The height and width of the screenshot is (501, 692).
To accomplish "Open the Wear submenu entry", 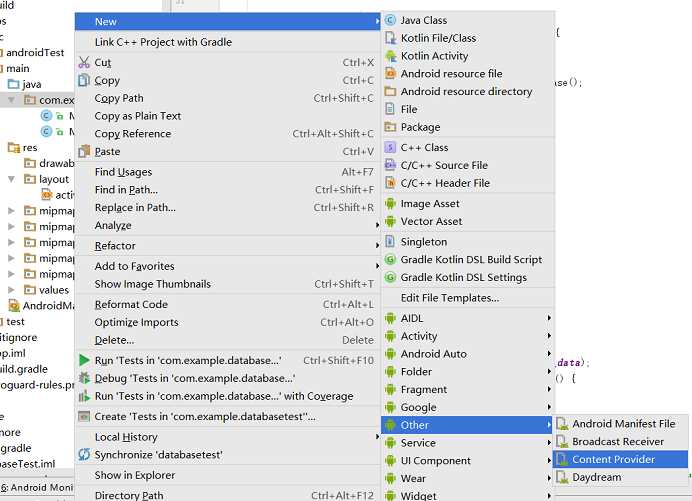I will coord(467,478).
